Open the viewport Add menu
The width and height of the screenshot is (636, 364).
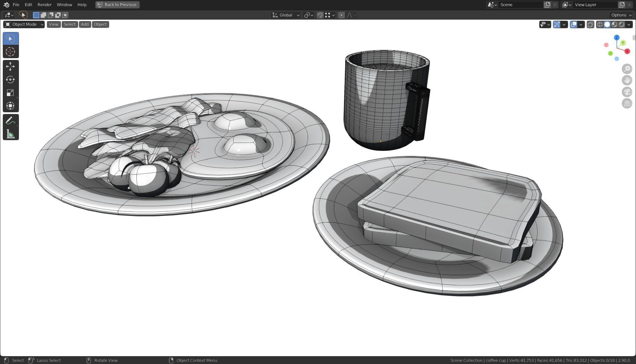[x=85, y=24]
